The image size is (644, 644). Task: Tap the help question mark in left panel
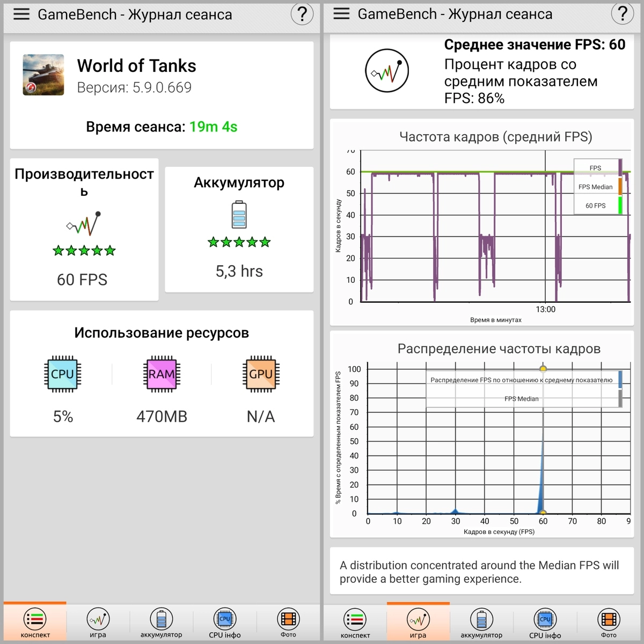(x=302, y=14)
